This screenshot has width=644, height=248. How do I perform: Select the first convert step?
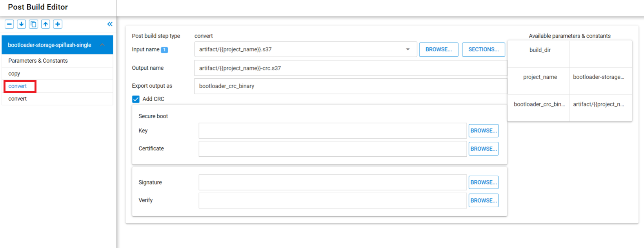tap(57, 86)
